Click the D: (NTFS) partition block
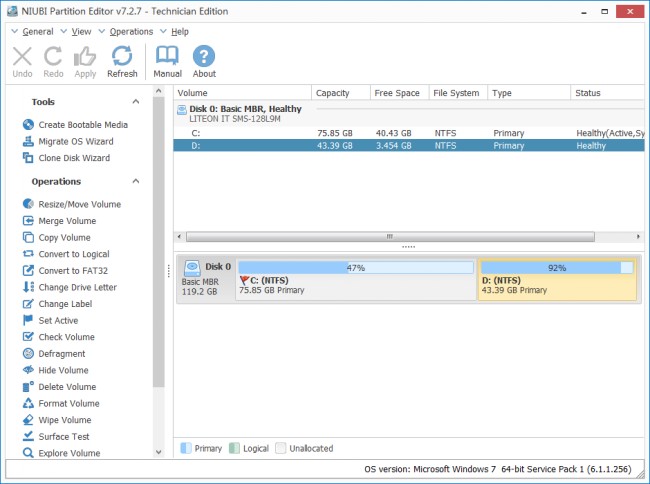 557,279
